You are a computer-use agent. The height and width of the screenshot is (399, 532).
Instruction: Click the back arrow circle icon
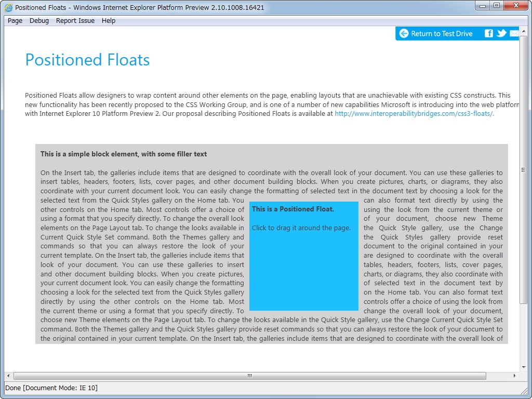point(404,33)
